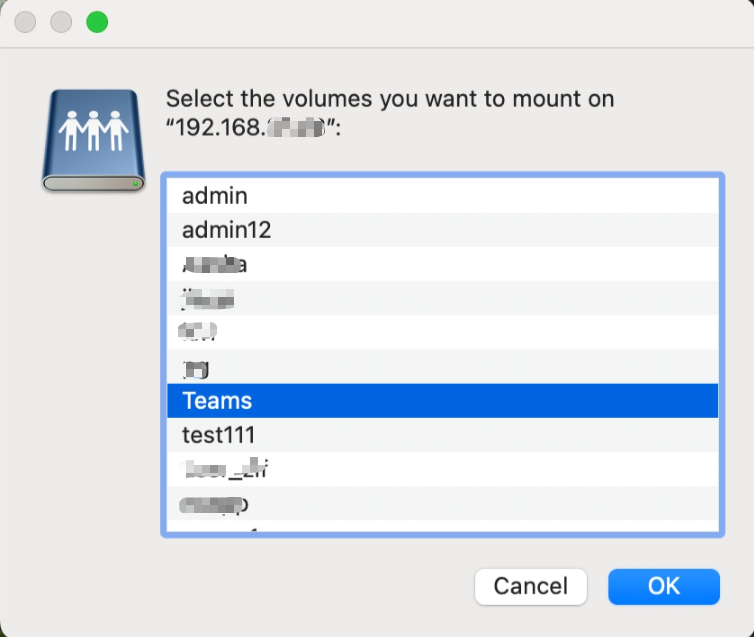
Task: Select the blurred volume just below admin12
Action: (214, 264)
